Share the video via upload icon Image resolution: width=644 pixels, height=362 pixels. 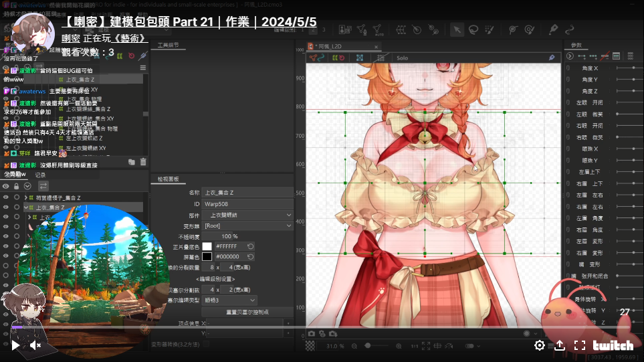point(560,345)
